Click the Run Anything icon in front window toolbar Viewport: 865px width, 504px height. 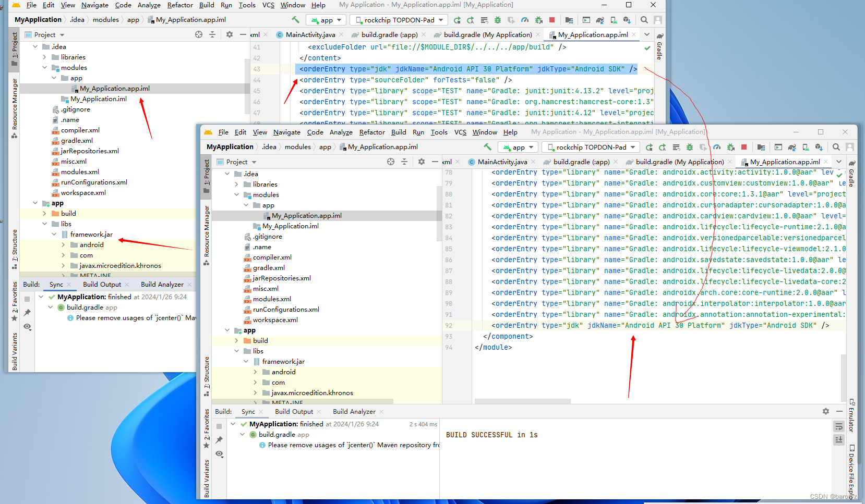click(x=778, y=147)
